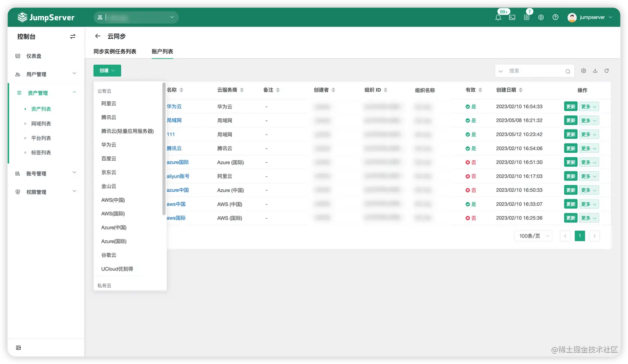Expand 用户管理 in the sidebar
The width and height of the screenshot is (628, 364).
coord(74,73)
